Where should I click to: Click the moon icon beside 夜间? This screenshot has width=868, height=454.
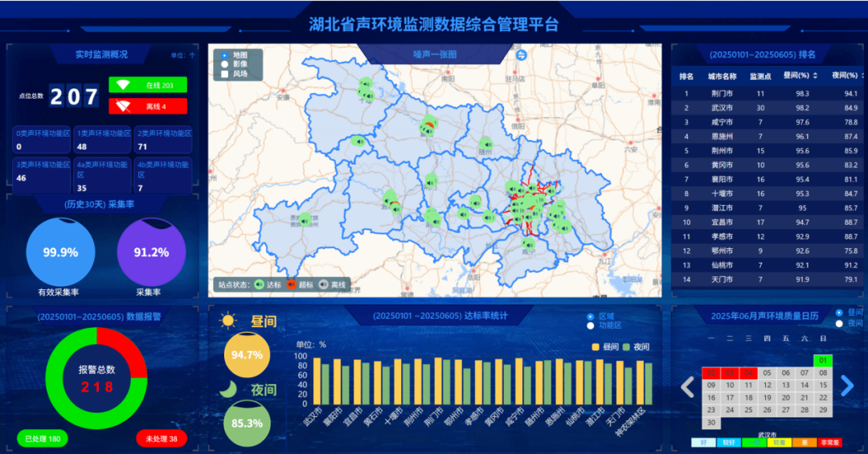[229, 390]
